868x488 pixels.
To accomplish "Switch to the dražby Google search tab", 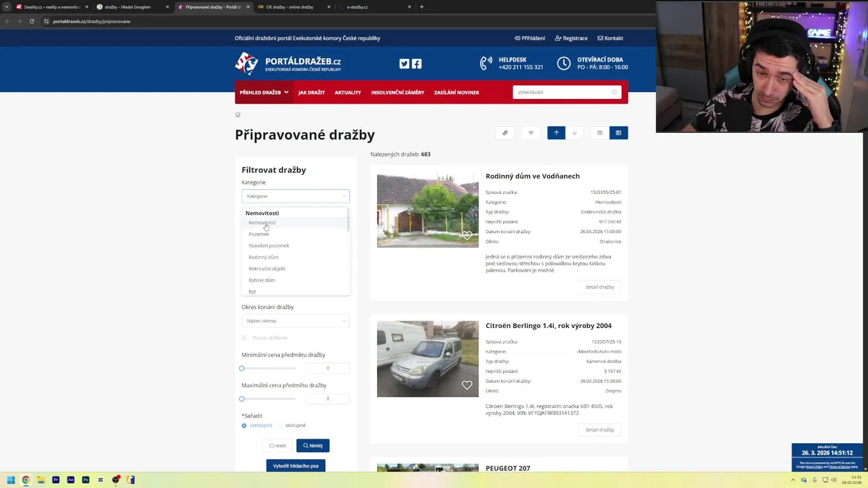I will [133, 7].
